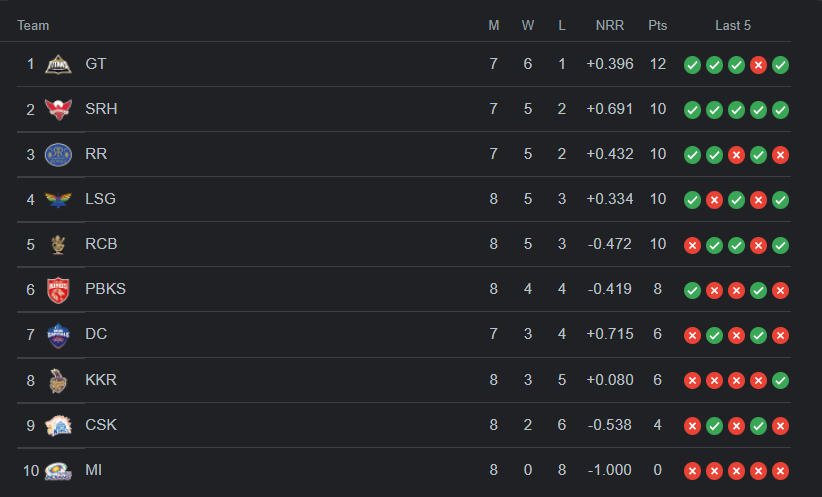Viewport: 822px width, 497px height.
Task: Select the MI team name
Action: coord(94,470)
